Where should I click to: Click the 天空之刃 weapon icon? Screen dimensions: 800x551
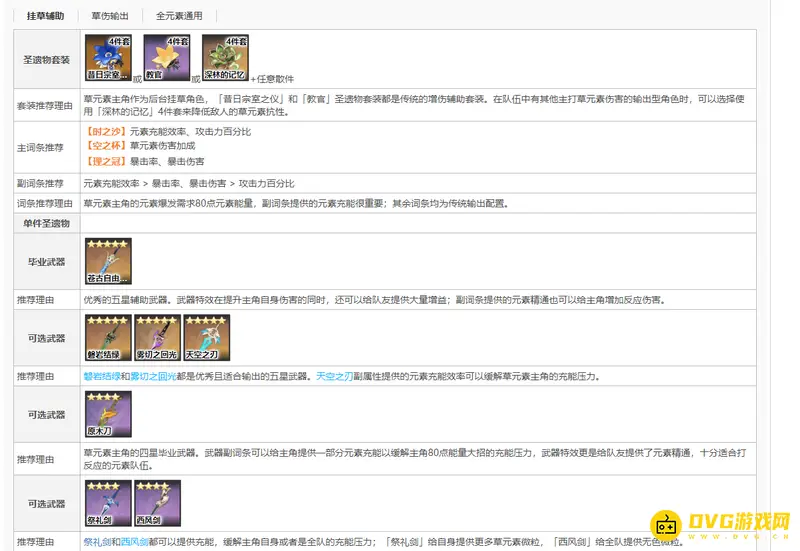tap(206, 338)
